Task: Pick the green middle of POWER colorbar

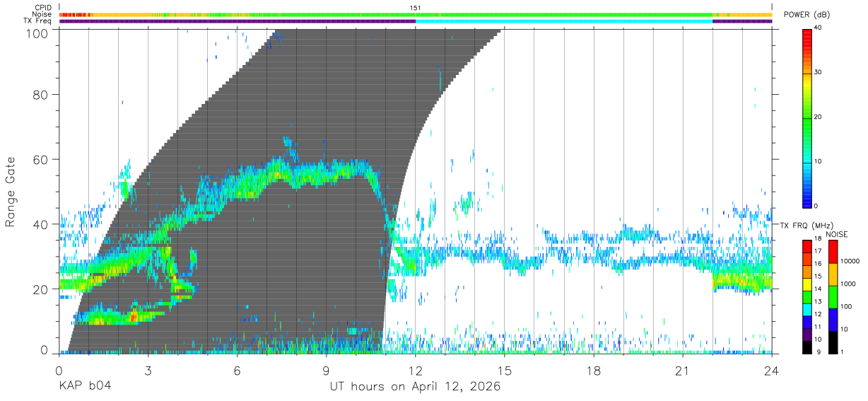Action: coord(807,117)
